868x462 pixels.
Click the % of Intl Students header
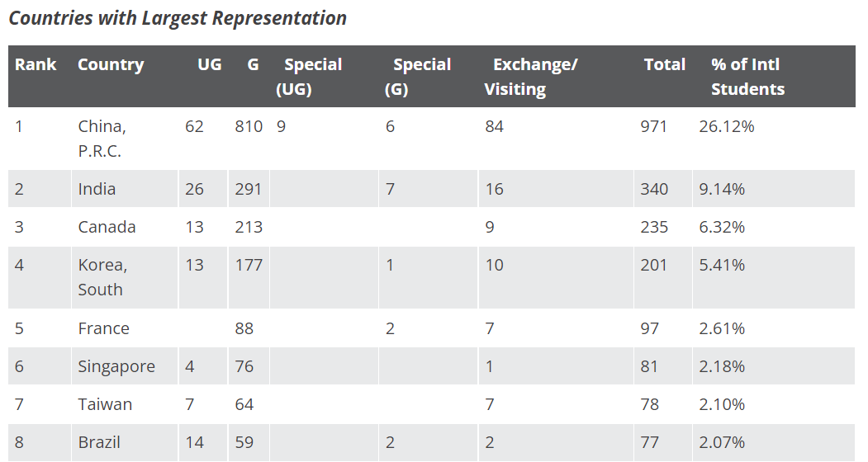tap(747, 77)
